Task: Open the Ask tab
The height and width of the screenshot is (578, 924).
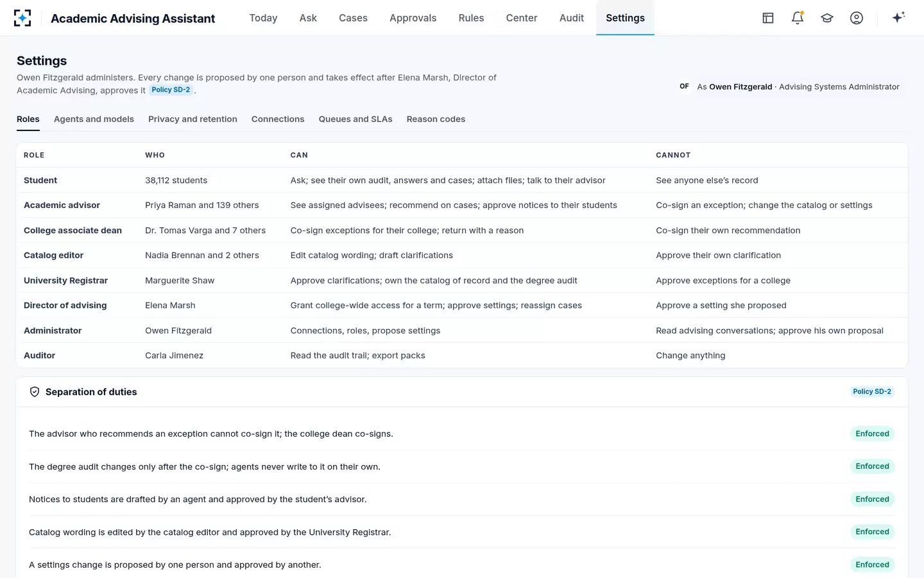Action: 308,18
